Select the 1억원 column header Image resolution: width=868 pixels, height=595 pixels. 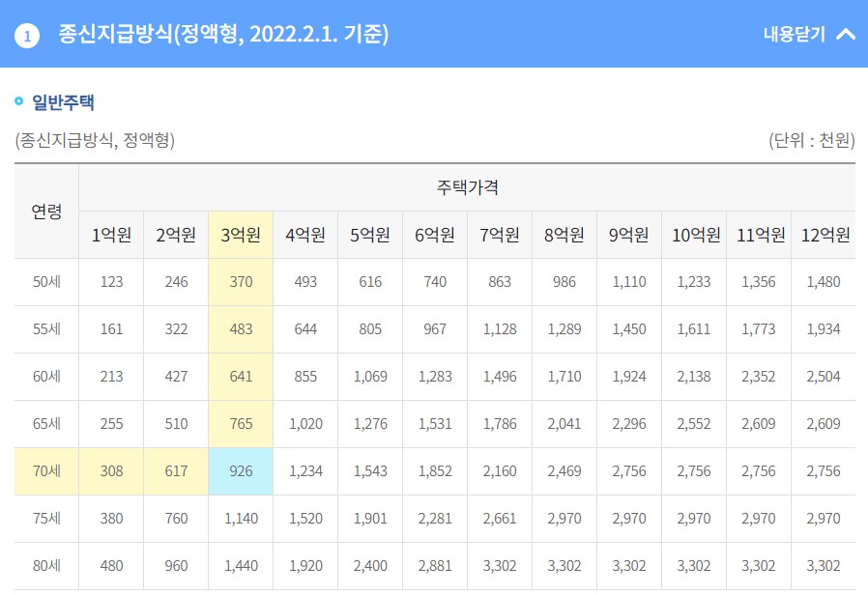pyautogui.click(x=111, y=235)
